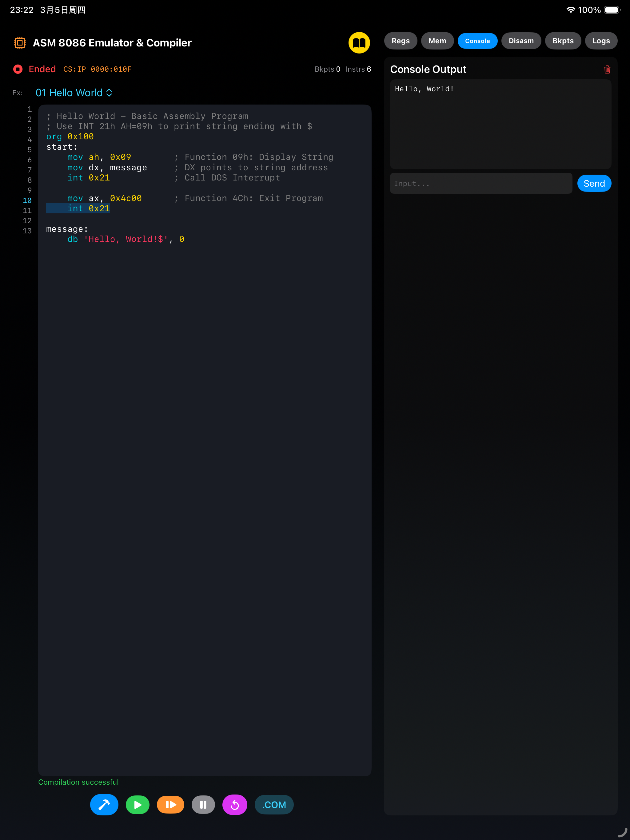
Task: Open the Bkpts tab
Action: coord(563,41)
